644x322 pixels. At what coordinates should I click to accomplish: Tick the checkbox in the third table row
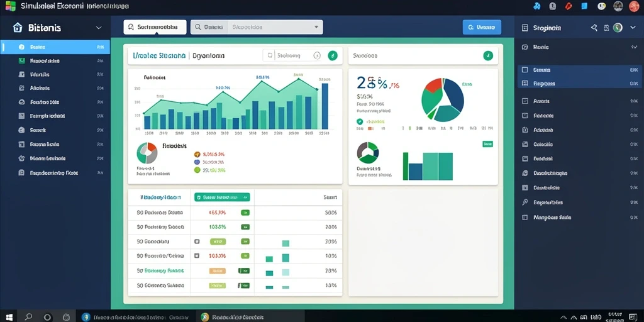click(197, 241)
